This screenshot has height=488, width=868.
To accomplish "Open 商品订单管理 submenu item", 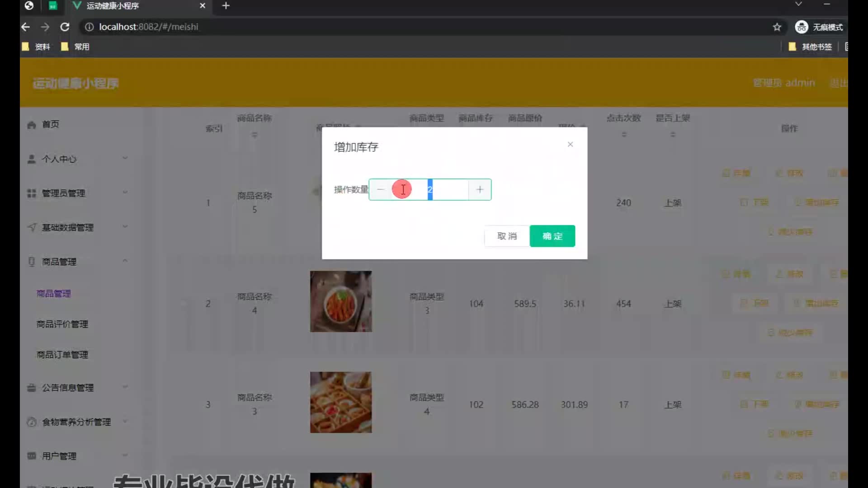I will tap(62, 355).
